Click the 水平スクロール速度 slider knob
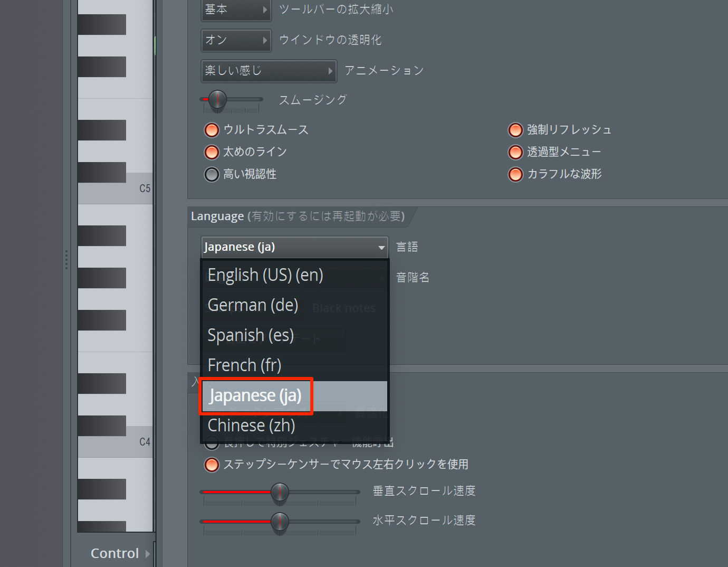728x567 pixels. pos(280,522)
